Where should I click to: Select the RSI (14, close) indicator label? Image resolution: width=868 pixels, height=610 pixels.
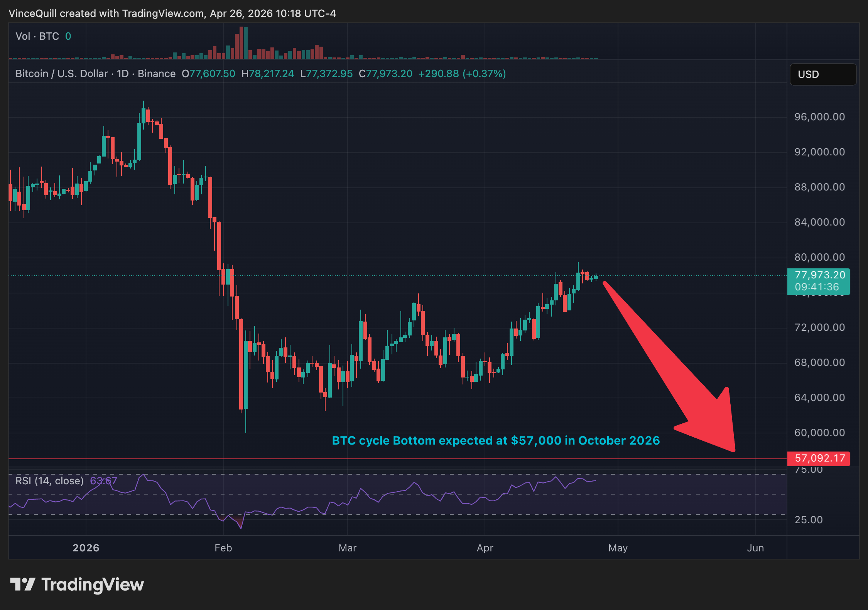point(49,481)
